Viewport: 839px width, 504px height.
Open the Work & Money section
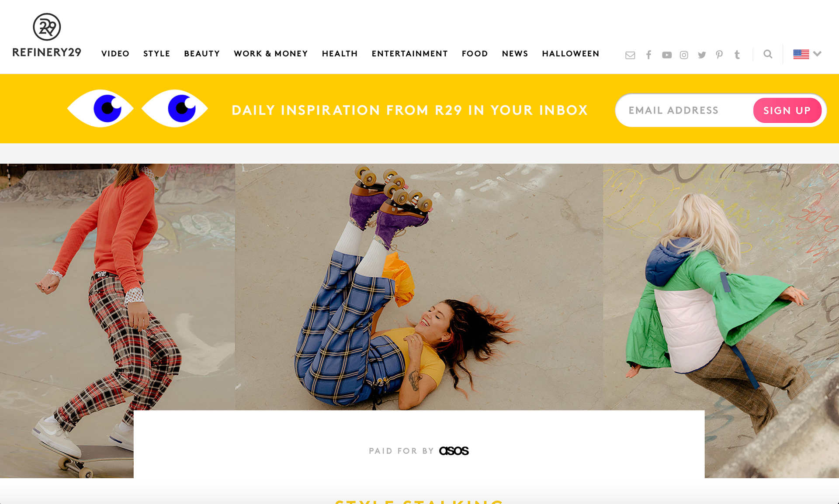[x=271, y=54]
